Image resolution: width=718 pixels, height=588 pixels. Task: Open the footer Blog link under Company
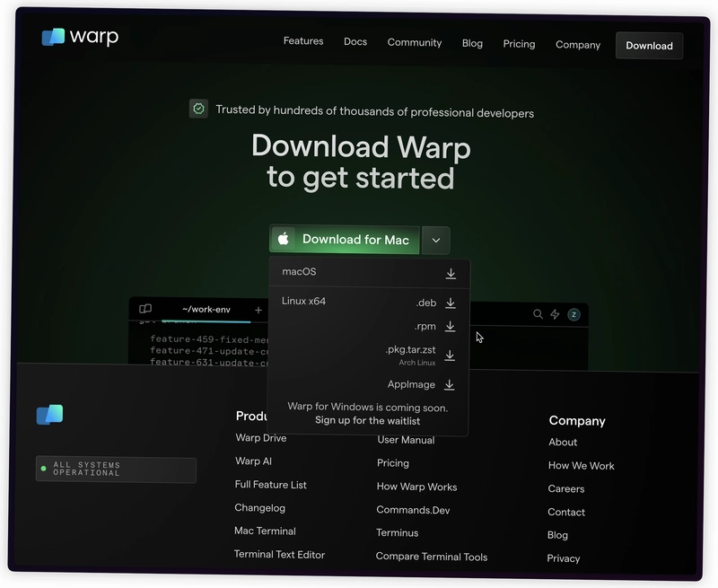[557, 535]
